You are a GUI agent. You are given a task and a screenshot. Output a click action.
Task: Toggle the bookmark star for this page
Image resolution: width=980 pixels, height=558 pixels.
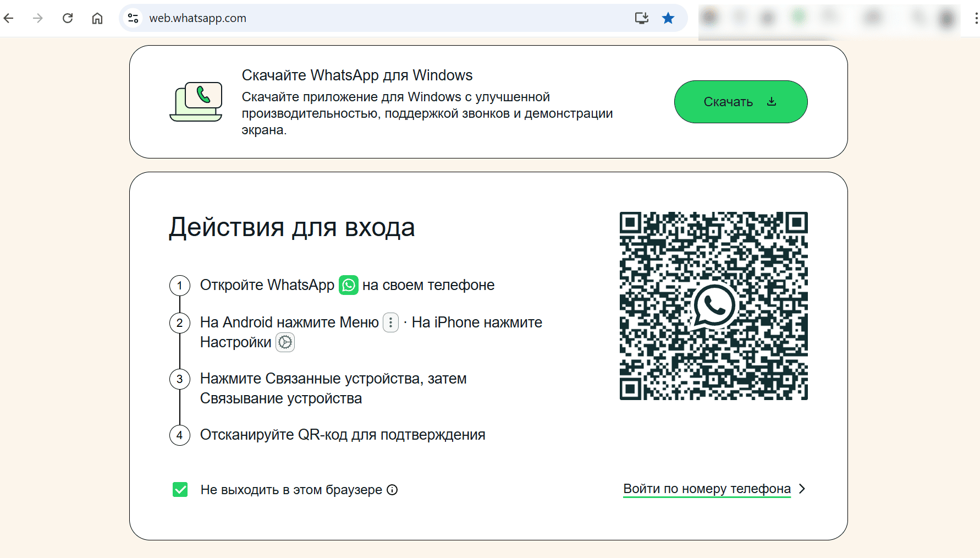[668, 18]
